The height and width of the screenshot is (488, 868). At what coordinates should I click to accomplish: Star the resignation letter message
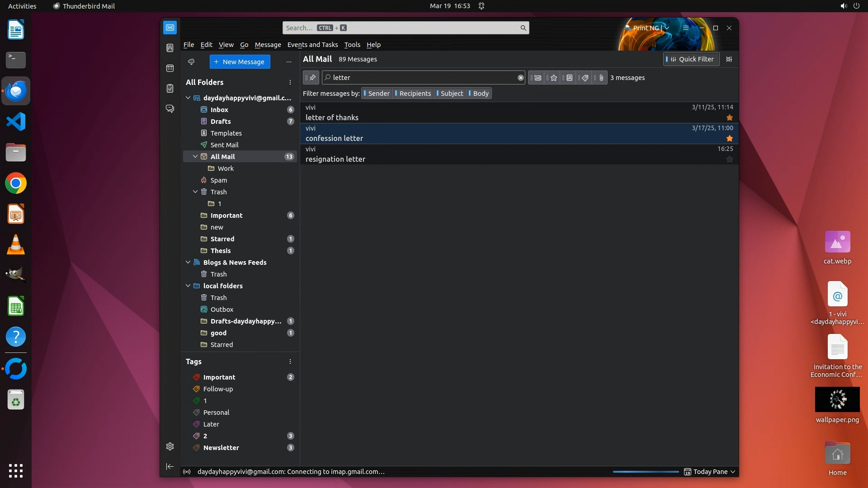729,159
